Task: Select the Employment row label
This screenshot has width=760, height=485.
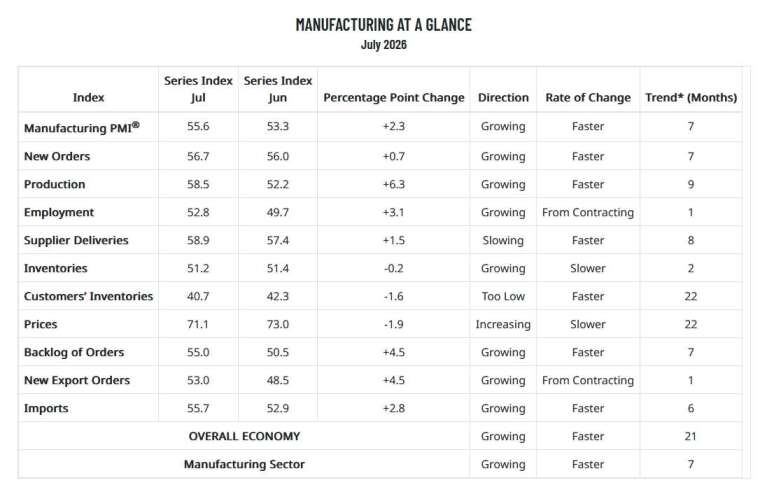Action: point(59,212)
